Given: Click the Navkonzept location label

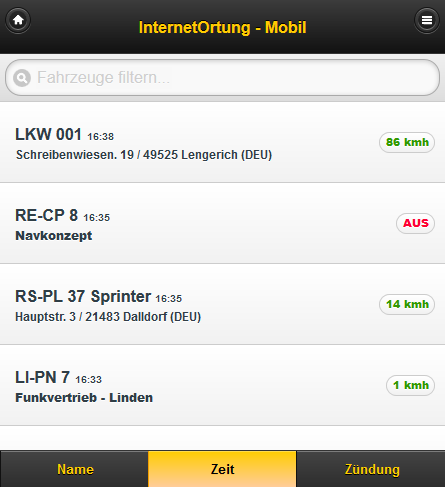Looking at the screenshot, I should 54,236.
